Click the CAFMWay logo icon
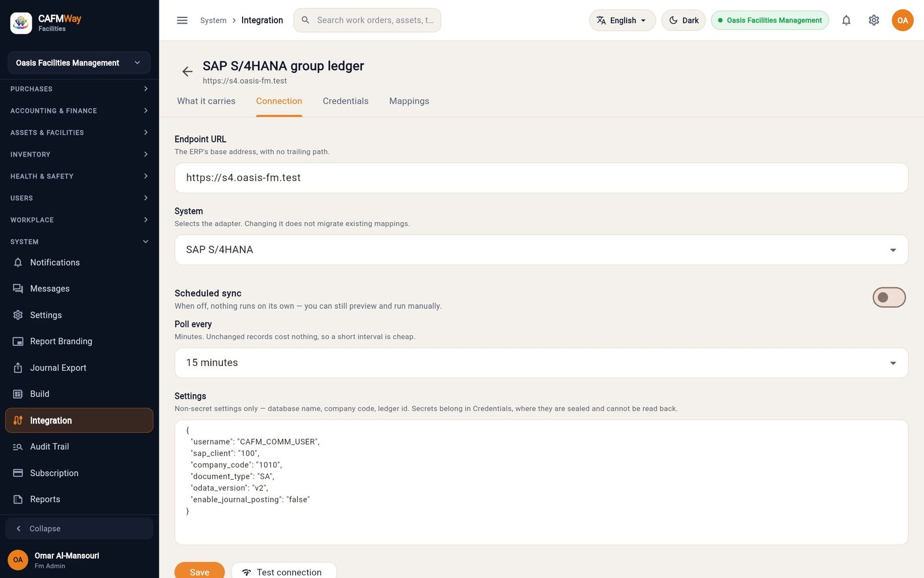 21,23
